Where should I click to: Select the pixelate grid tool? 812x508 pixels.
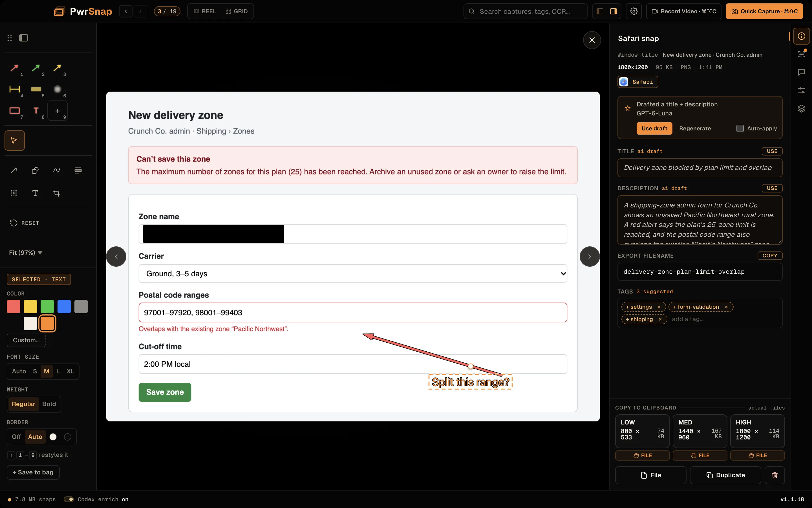[x=14, y=193]
